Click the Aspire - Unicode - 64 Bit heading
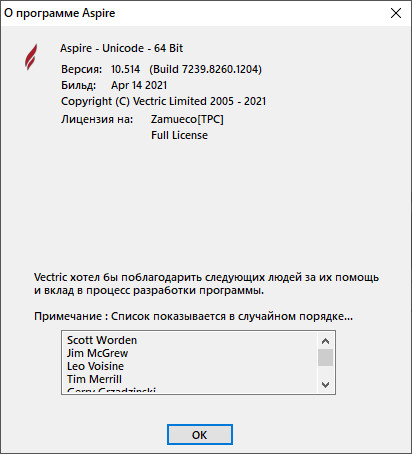 [x=121, y=48]
